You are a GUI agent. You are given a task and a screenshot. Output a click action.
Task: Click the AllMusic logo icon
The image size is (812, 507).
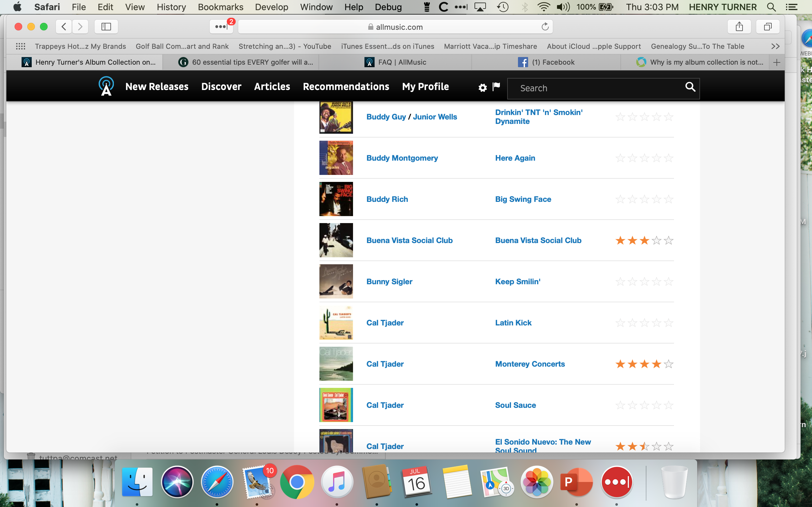point(106,87)
